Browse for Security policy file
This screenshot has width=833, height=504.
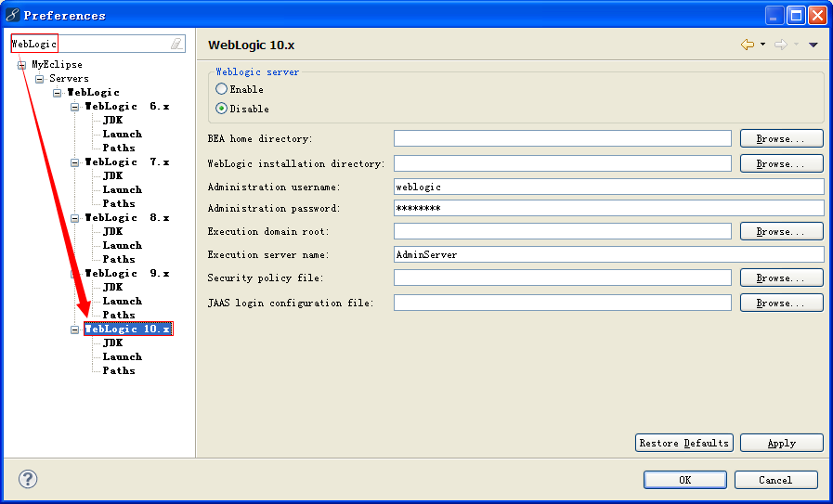(x=782, y=278)
